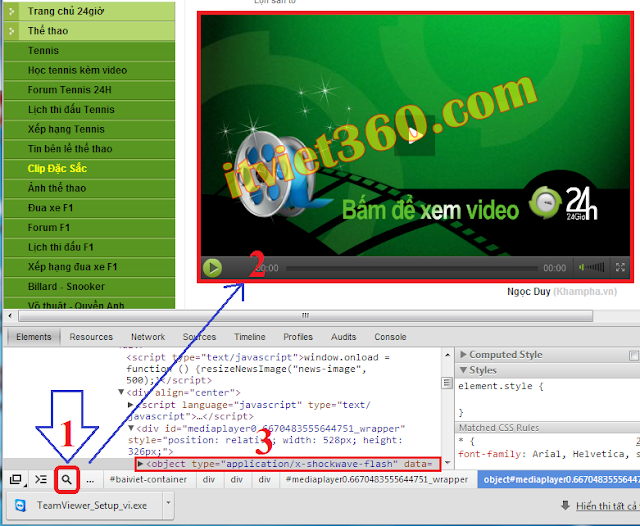Click the show all downloads arrow icon

click(x=565, y=506)
